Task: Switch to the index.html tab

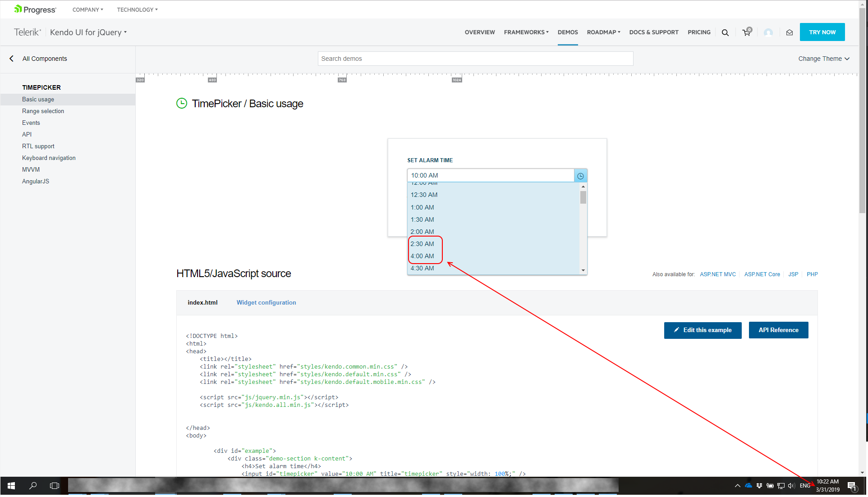Action: [x=202, y=303]
